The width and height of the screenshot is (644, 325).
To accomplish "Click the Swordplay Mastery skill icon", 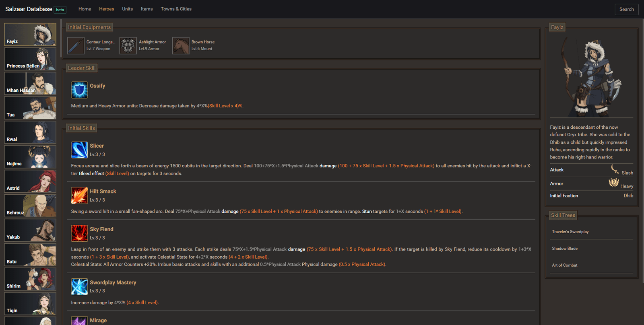I will (x=79, y=287).
